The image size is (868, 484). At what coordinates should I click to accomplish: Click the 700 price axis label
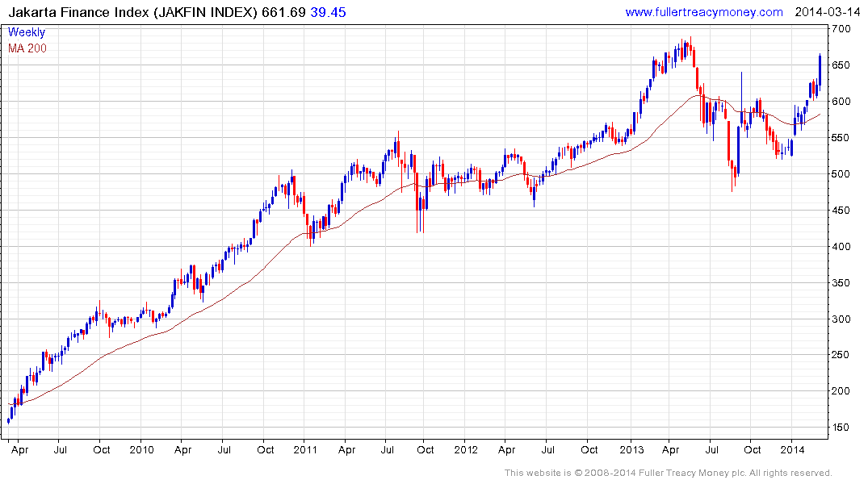(841, 29)
